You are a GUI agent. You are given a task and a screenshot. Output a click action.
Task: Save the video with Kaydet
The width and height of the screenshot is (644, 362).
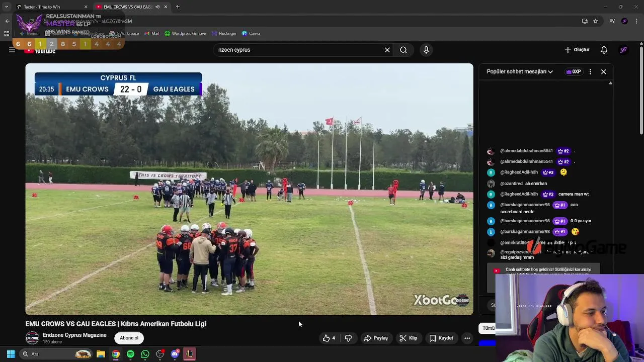pyautogui.click(x=441, y=338)
